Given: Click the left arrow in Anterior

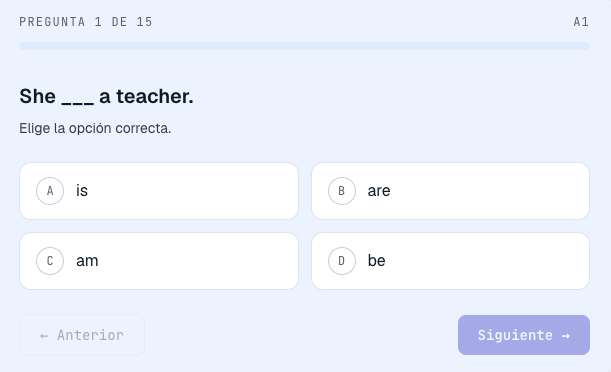Looking at the screenshot, I should click(x=44, y=335).
